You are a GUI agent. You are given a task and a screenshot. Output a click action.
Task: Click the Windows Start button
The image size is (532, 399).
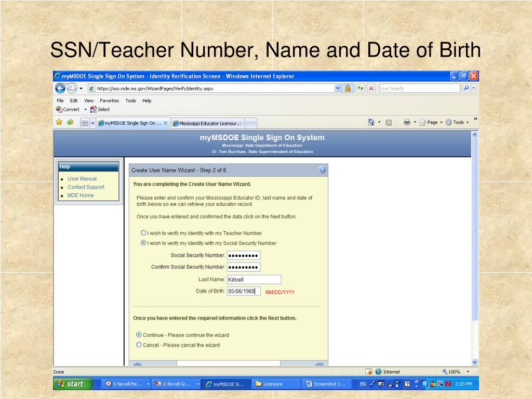73,384
